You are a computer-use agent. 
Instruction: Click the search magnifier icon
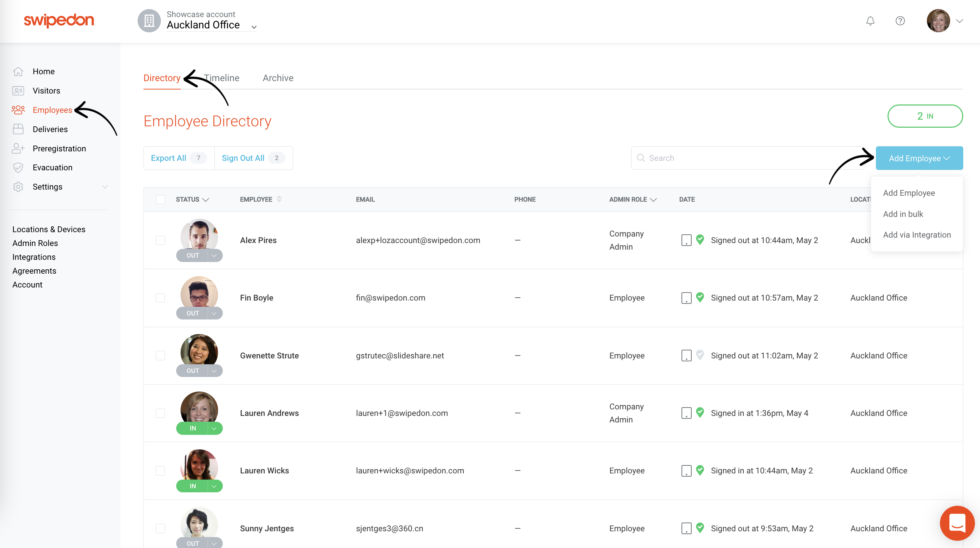[641, 158]
